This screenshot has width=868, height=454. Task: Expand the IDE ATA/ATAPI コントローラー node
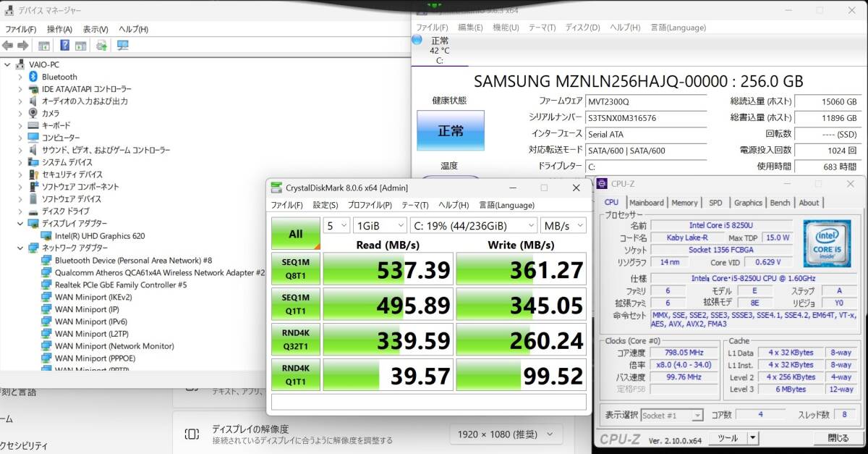pyautogui.click(x=20, y=89)
